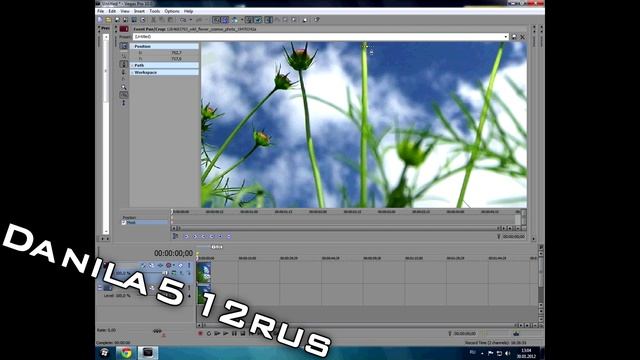Viewport: 640px width, 360px height.
Task: Click the What's This help icon
Action: [x=317, y=20]
